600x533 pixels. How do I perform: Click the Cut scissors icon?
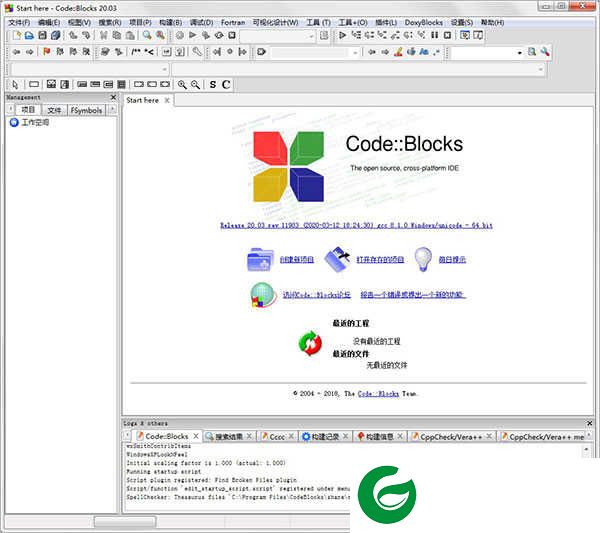[103, 36]
